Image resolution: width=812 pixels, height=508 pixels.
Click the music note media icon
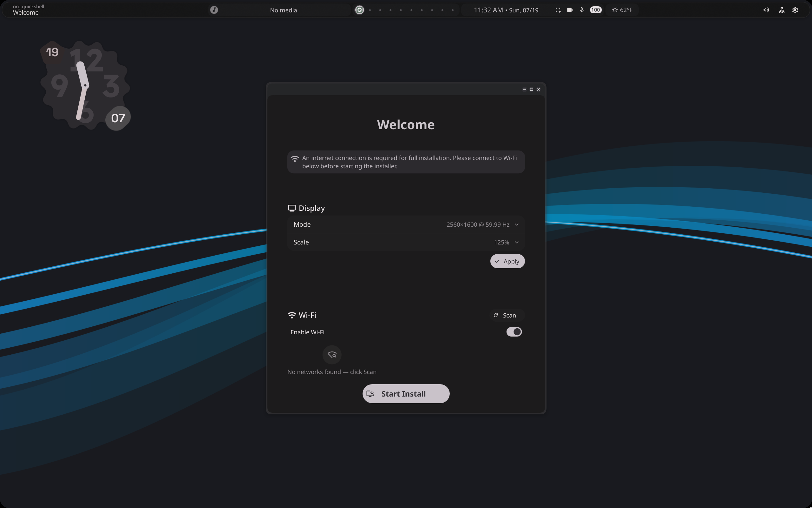(x=214, y=10)
